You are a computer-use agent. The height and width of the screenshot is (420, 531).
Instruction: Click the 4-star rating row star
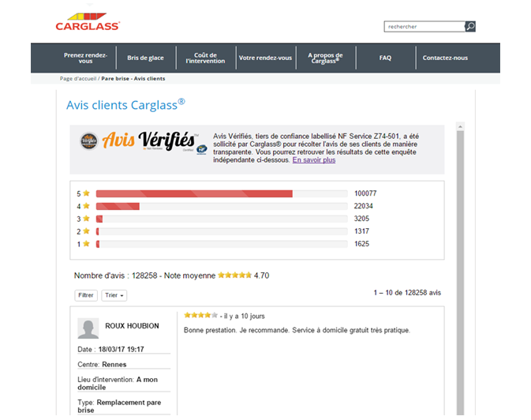coord(86,206)
